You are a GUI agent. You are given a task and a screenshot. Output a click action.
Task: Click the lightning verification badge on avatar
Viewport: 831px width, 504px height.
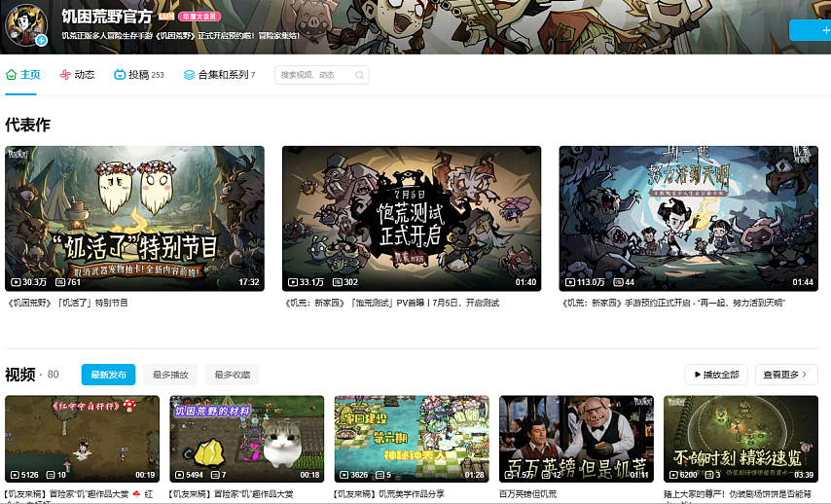coord(41,40)
